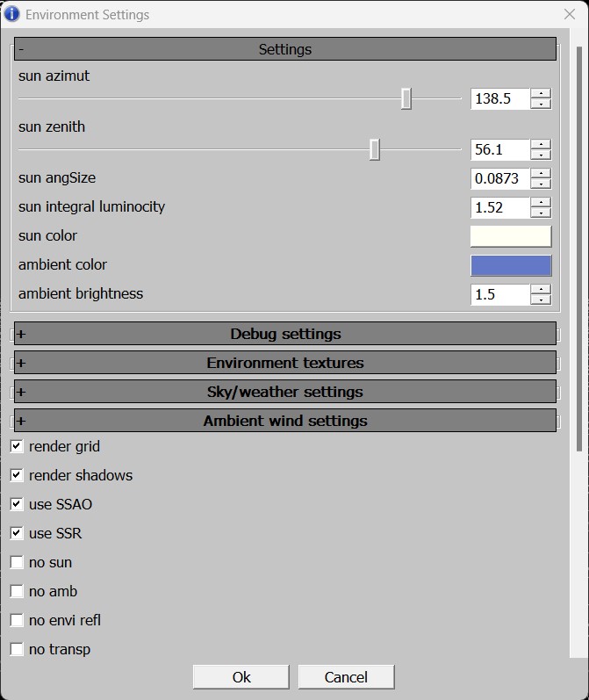Close the Environment Settings dialog
589x700 pixels.
tap(570, 14)
